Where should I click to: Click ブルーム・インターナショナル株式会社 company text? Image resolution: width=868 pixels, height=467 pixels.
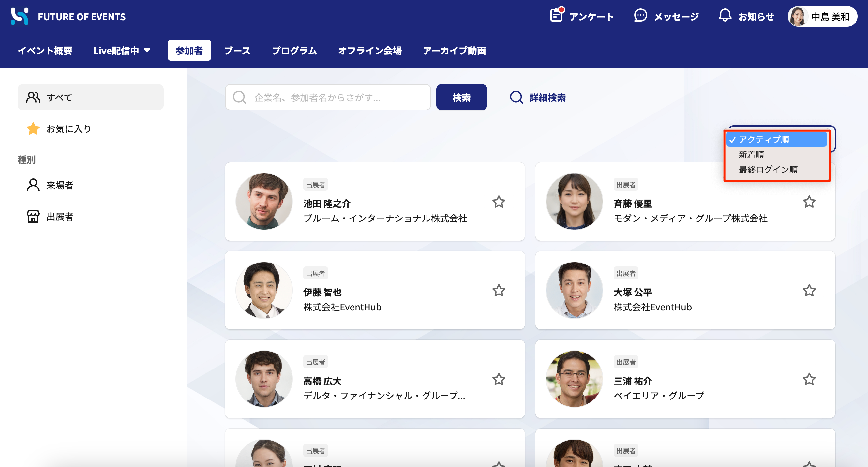click(385, 218)
